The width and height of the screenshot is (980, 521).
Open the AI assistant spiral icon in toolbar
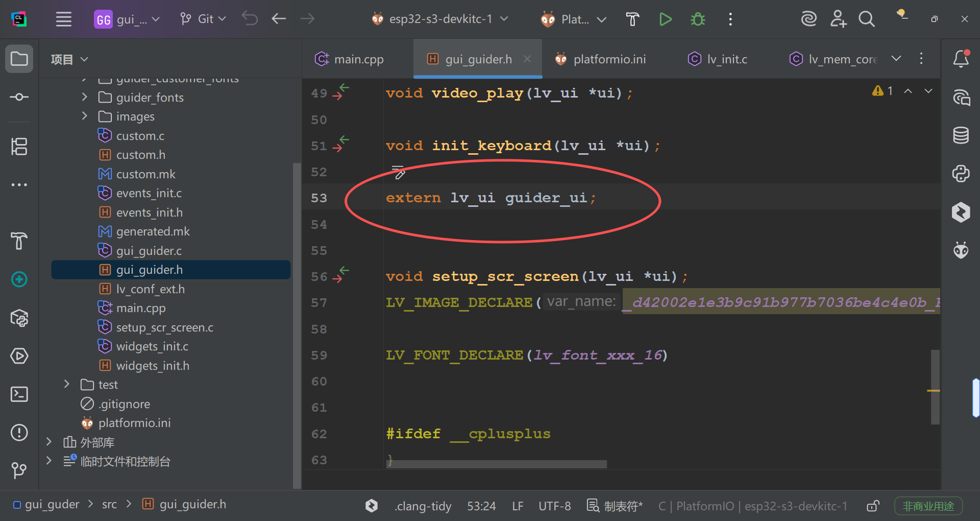[808, 19]
